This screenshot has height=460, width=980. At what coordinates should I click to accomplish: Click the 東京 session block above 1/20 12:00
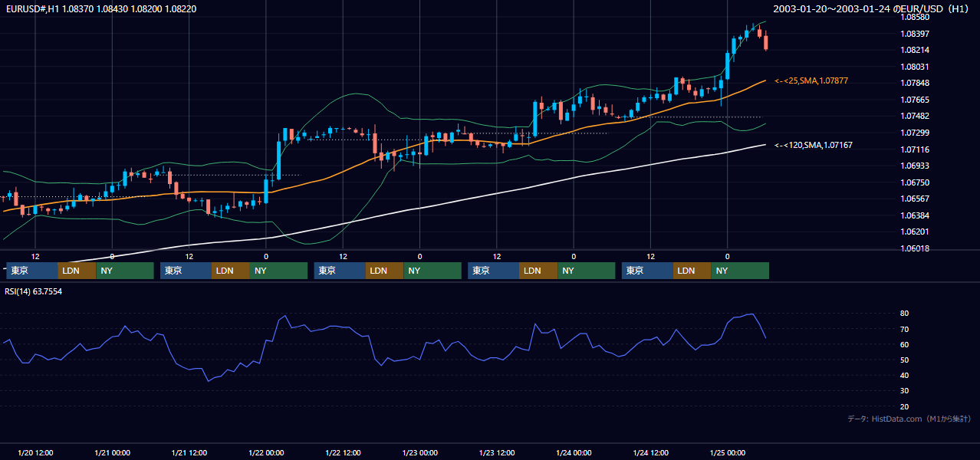point(31,271)
